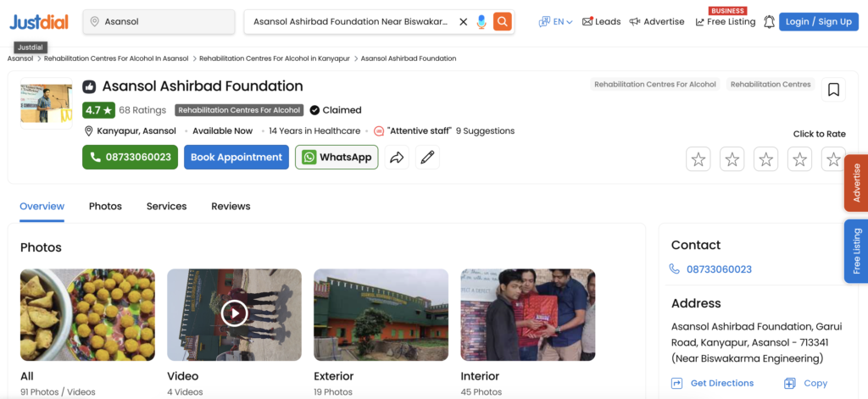
Task: Click the Book Appointment button
Action: (x=236, y=158)
